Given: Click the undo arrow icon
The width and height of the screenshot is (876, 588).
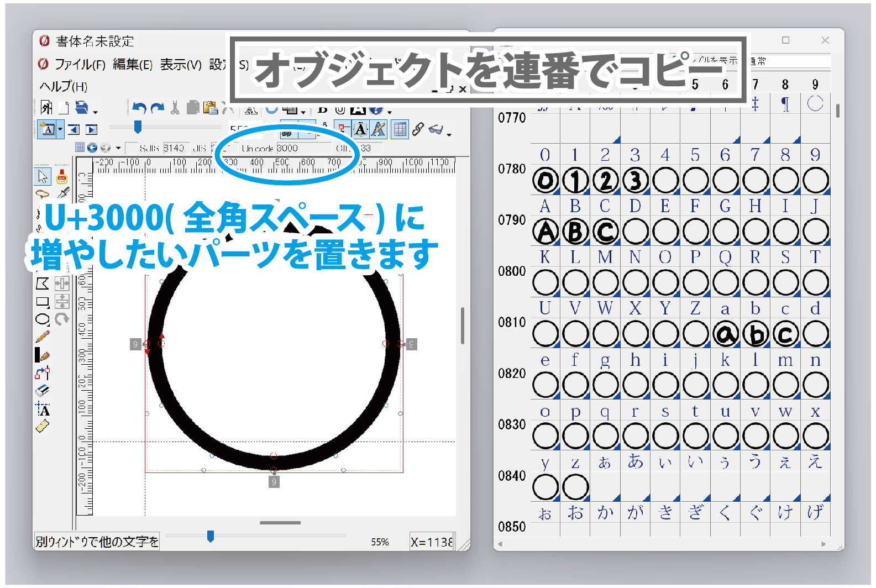Looking at the screenshot, I should click(139, 108).
